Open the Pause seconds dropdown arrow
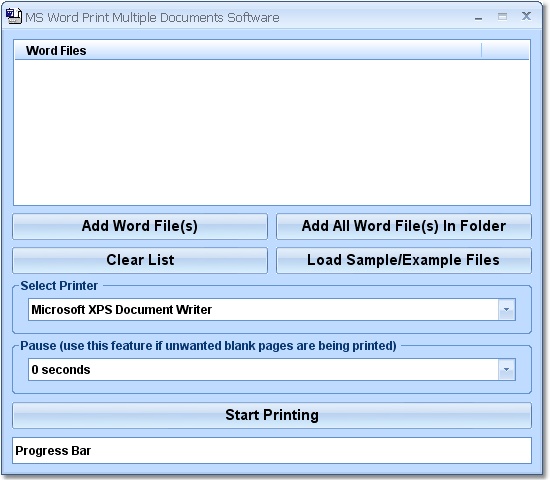The width and height of the screenshot is (550, 482). [x=507, y=369]
